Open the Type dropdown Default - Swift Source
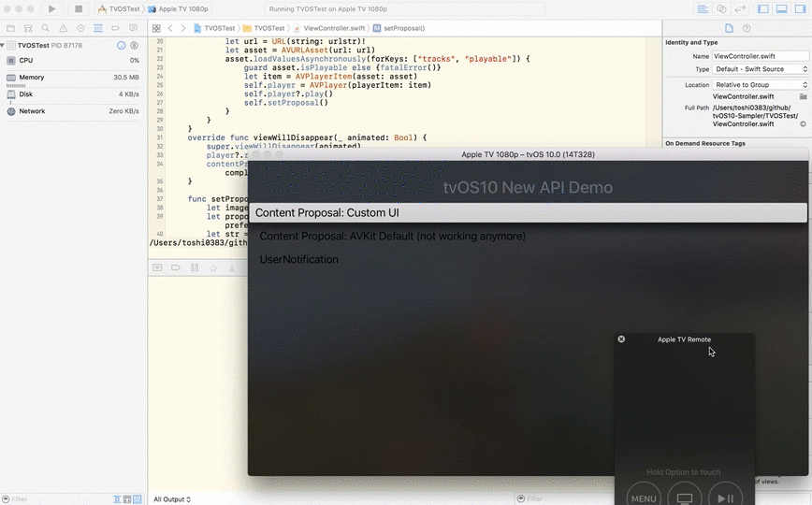812x505 pixels. click(761, 69)
